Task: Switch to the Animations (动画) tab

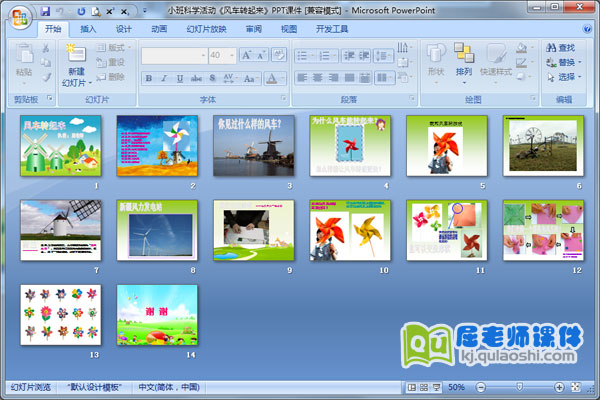Action: pyautogui.click(x=159, y=29)
